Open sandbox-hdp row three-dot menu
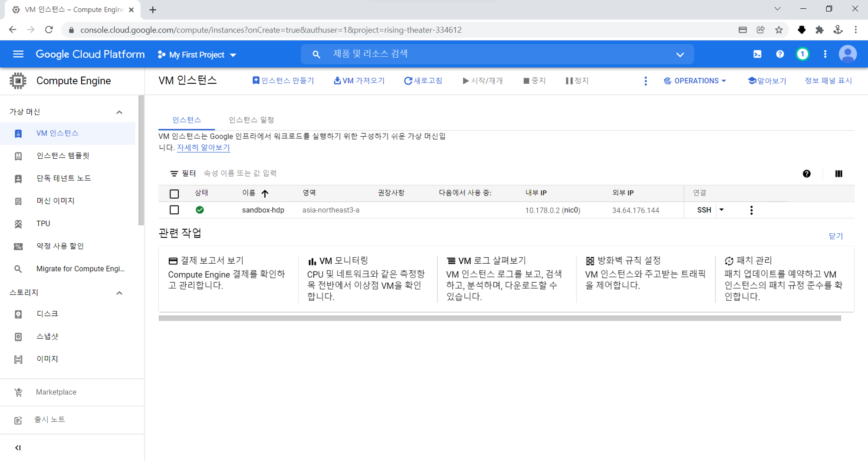 coord(751,210)
